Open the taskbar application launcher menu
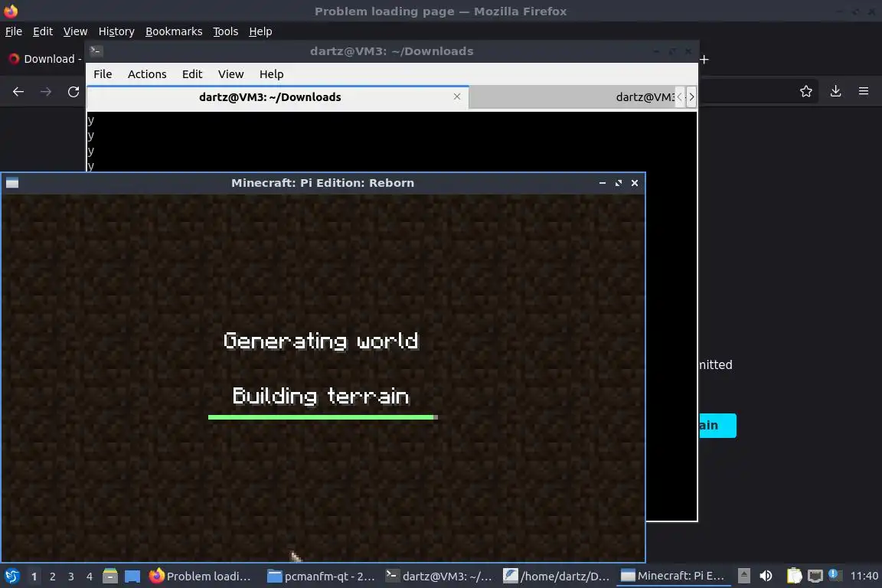Image resolution: width=882 pixels, height=588 pixels. tap(11, 577)
